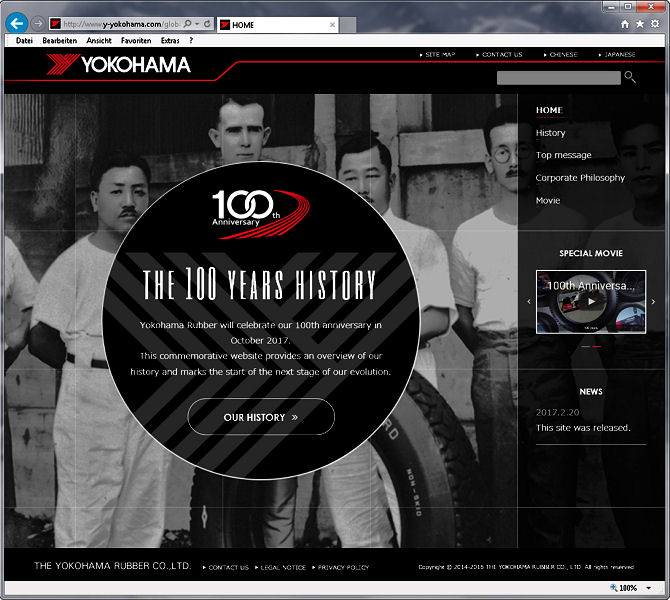
Task: Open Top message navigation link
Action: [564, 155]
